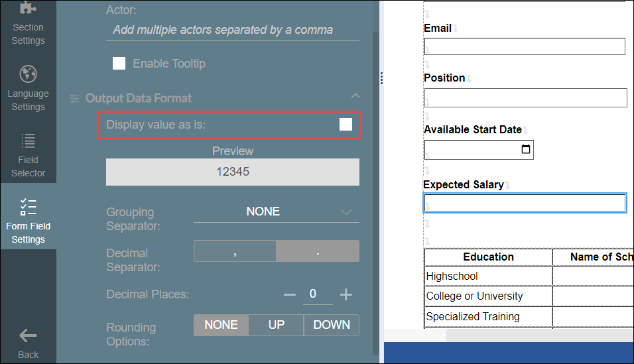Set Rounding Options to DOWN

(331, 325)
